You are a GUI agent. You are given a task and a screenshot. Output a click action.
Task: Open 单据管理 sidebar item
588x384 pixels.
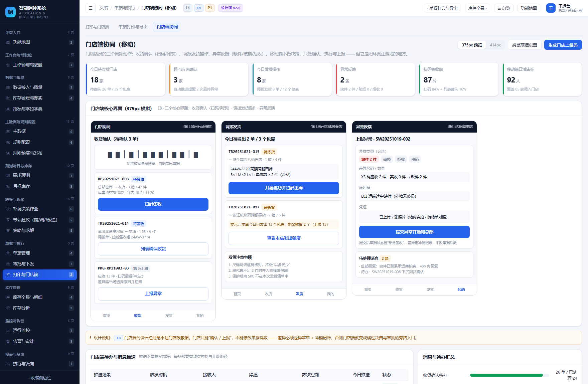click(40, 253)
